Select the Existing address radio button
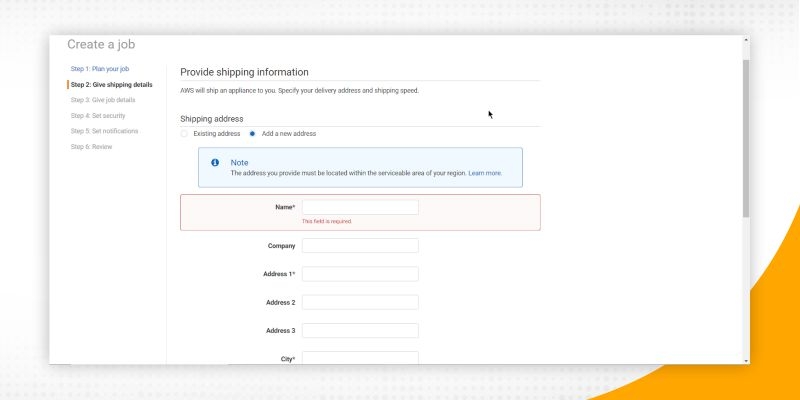 (184, 133)
